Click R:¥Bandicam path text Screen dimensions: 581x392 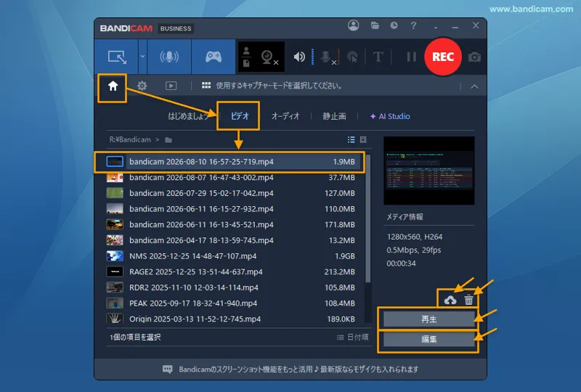[130, 139]
